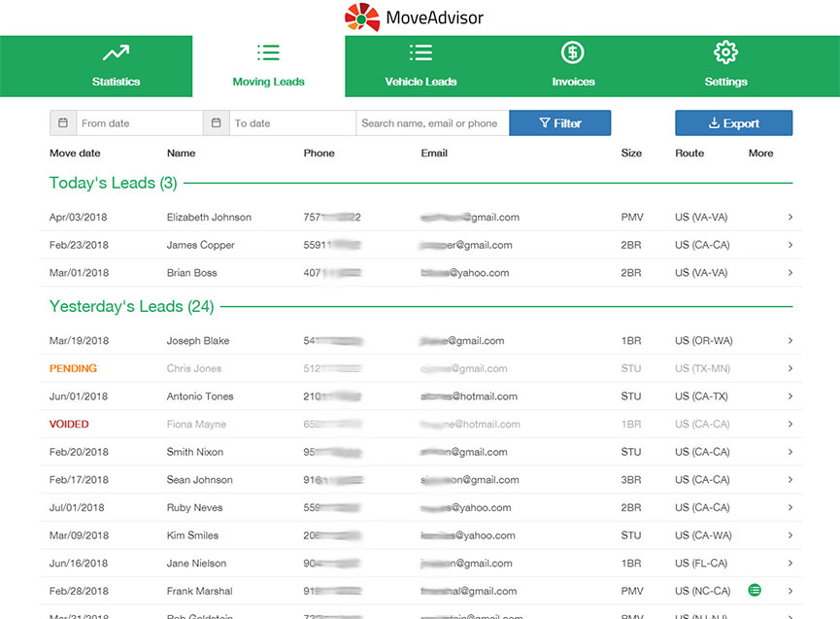Click the Vehicle Leads list icon
This screenshot has height=619, width=840.
[x=420, y=52]
